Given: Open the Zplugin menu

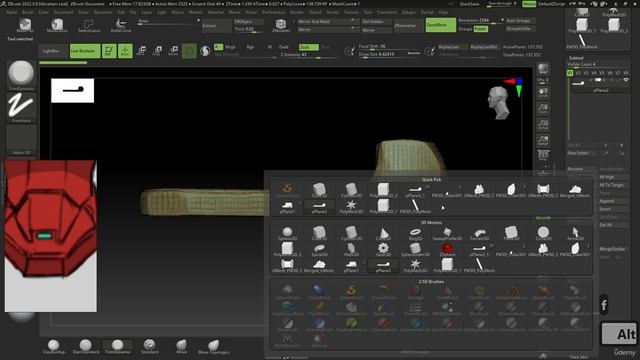Looking at the screenshot, I should point(408,12).
